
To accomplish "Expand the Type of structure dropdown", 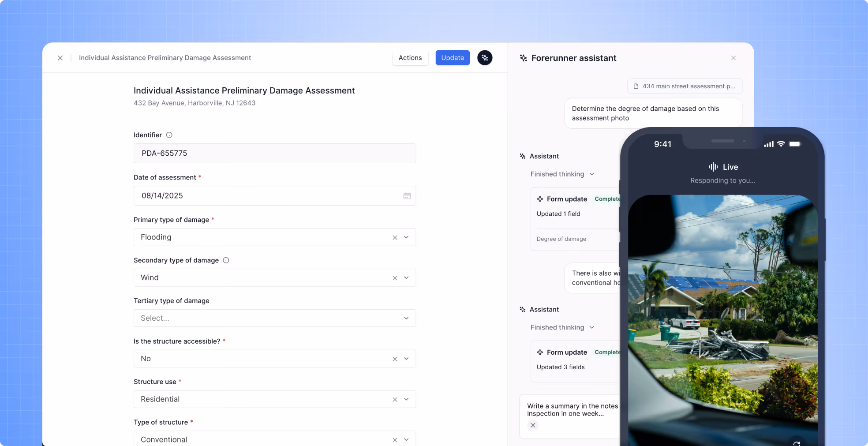I will 406,440.
